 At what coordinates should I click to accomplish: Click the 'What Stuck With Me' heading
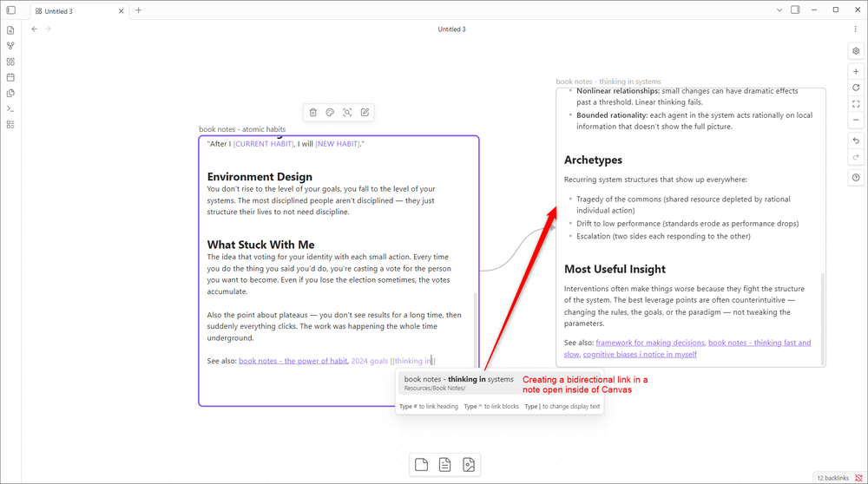point(260,245)
